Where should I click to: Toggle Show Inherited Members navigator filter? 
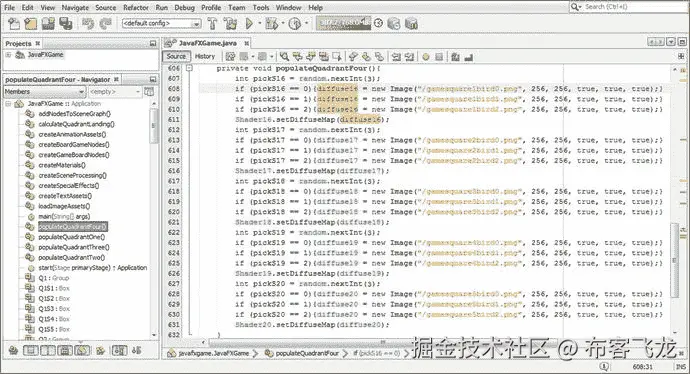(13, 350)
